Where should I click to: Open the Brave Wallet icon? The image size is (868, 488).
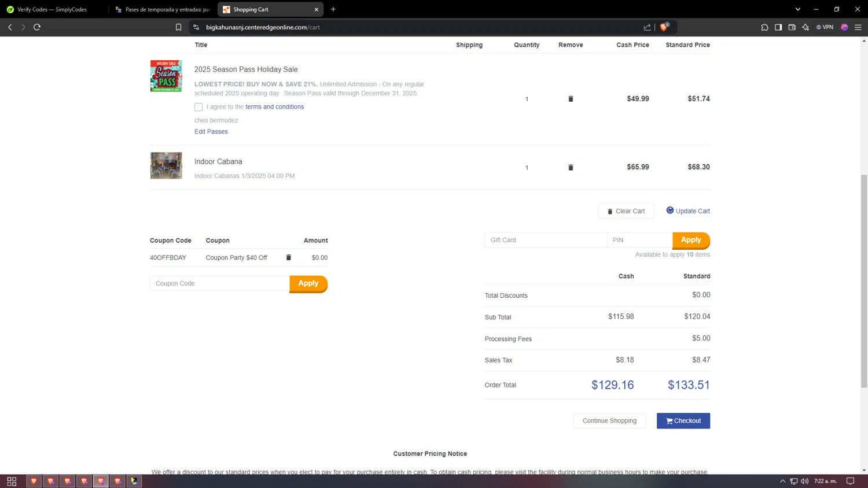[792, 27]
